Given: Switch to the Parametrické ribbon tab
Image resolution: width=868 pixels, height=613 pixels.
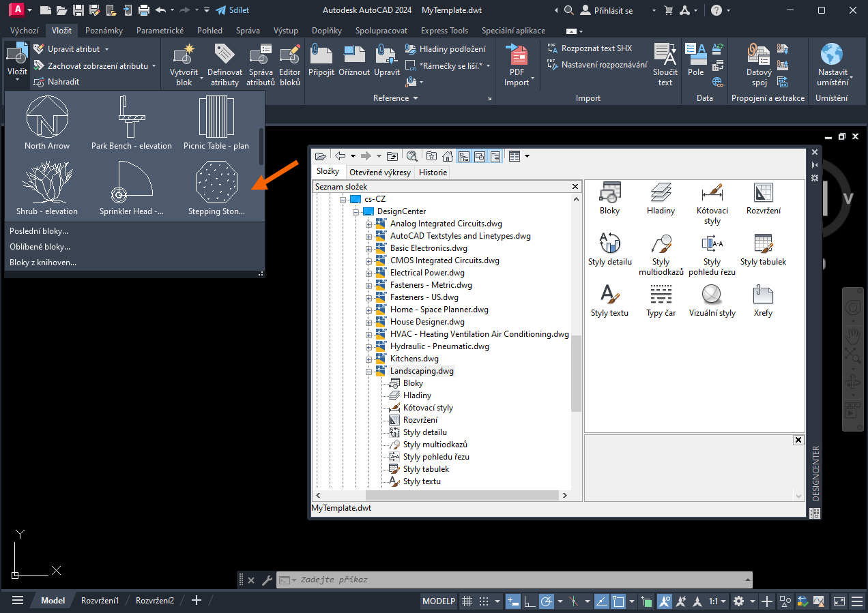Looking at the screenshot, I should pos(160,31).
